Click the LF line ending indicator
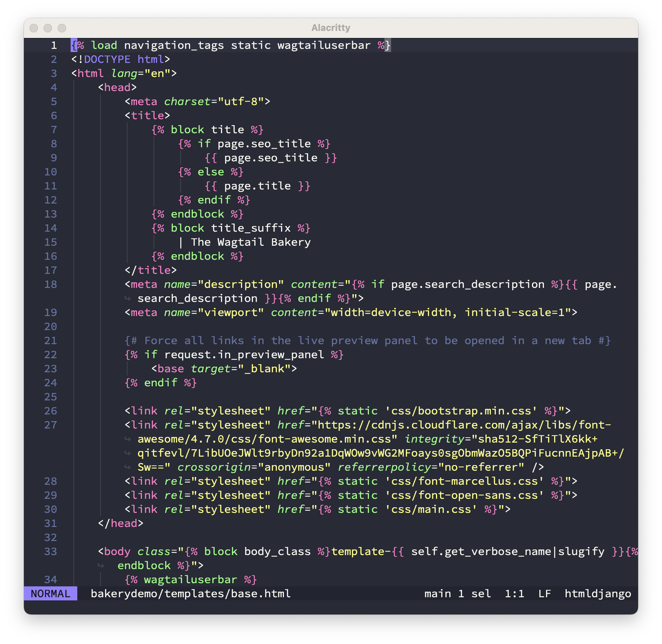The height and width of the screenshot is (644, 662). point(545,594)
